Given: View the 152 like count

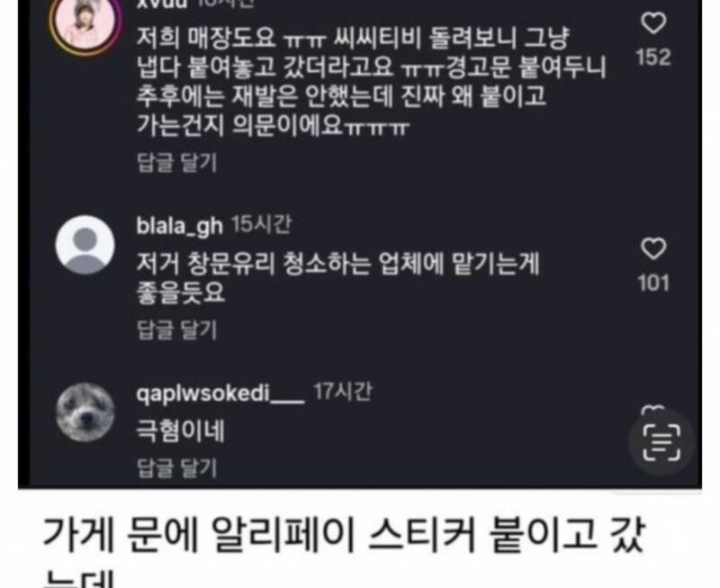Looking at the screenshot, I should 654,57.
